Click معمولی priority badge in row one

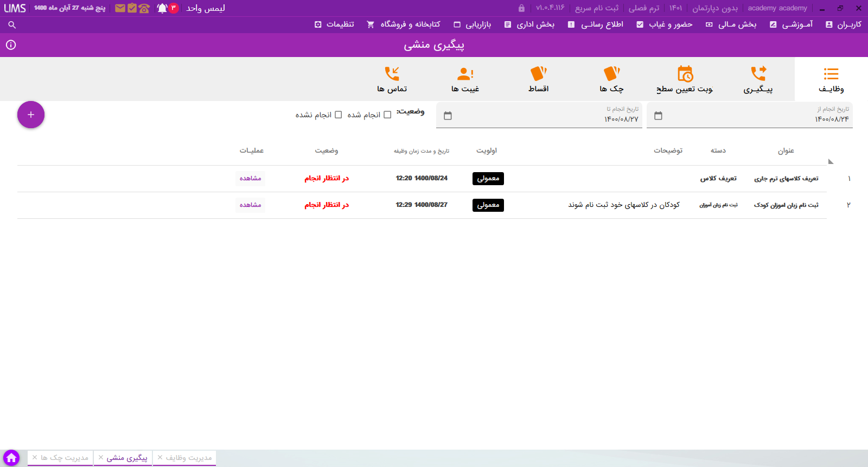click(488, 179)
